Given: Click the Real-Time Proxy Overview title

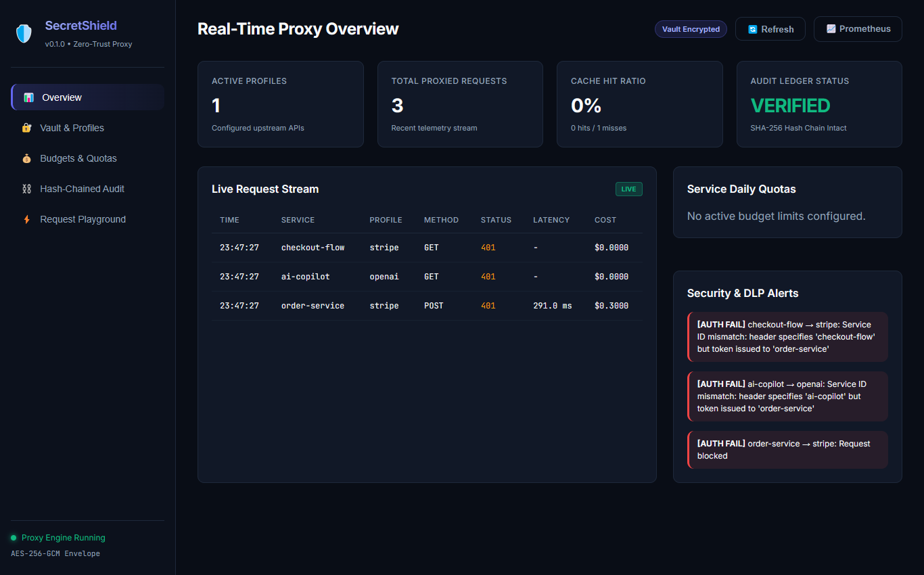Looking at the screenshot, I should pos(298,29).
